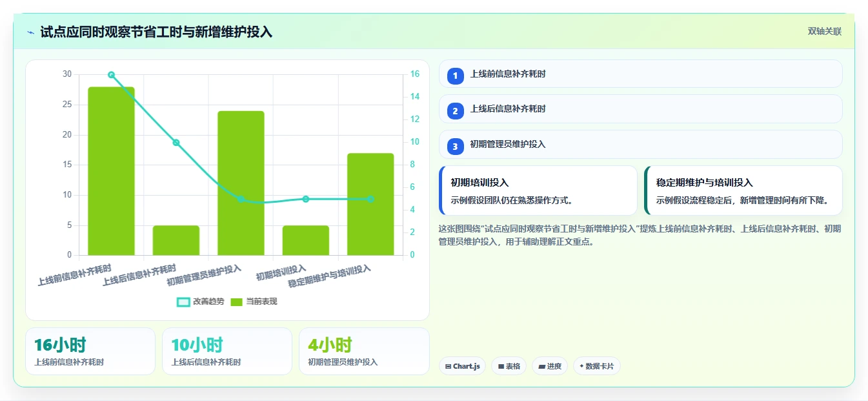
Task: Click the short bar for 初期培训投入
Action: (305, 240)
